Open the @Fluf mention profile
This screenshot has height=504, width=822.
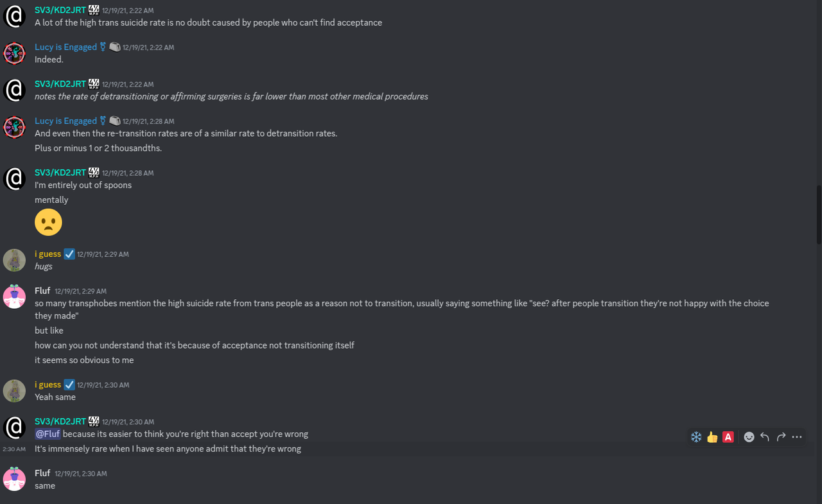(x=48, y=434)
